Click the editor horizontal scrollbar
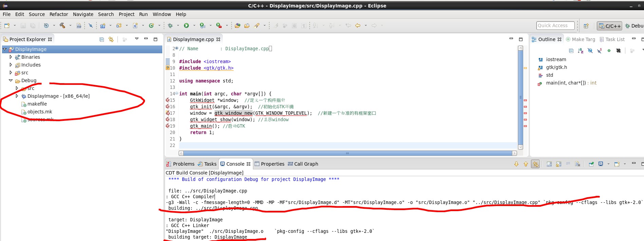644x241 pixels. (x=347, y=153)
